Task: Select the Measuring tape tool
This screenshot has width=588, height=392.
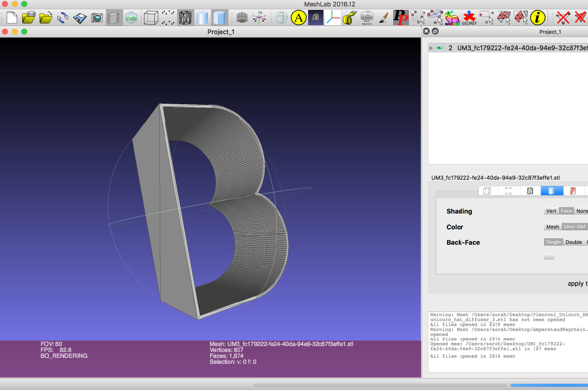Action: [x=350, y=18]
